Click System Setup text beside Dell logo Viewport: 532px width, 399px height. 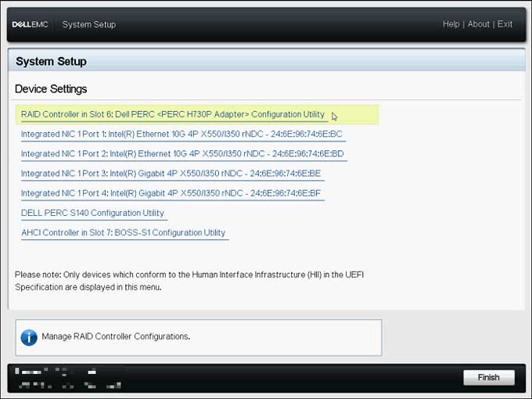[89, 24]
